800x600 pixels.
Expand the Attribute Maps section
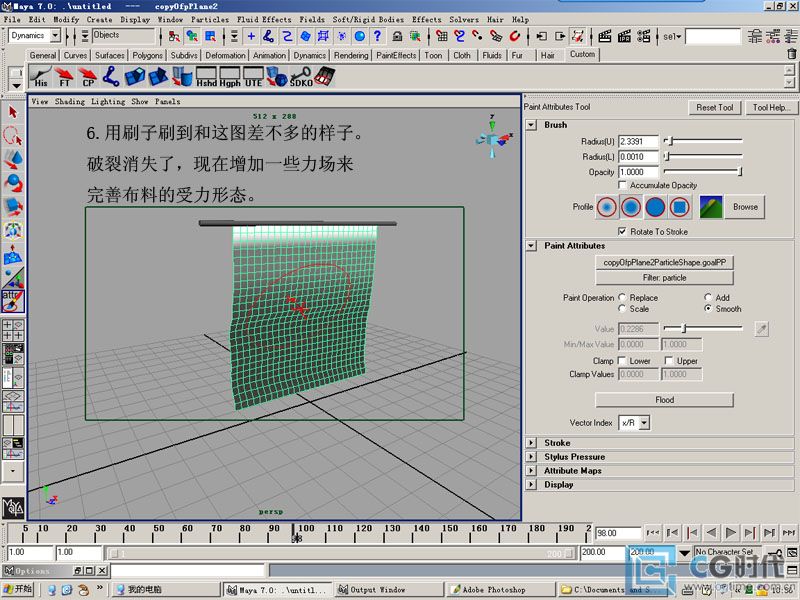[x=532, y=470]
